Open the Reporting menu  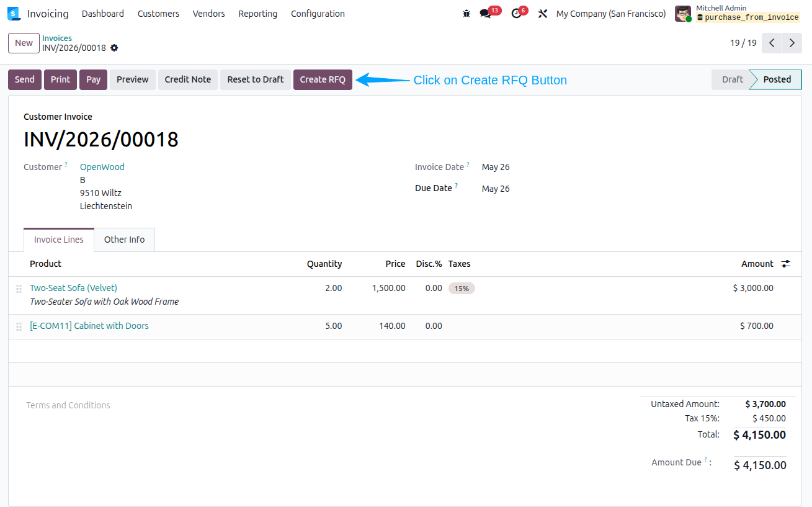click(x=258, y=14)
